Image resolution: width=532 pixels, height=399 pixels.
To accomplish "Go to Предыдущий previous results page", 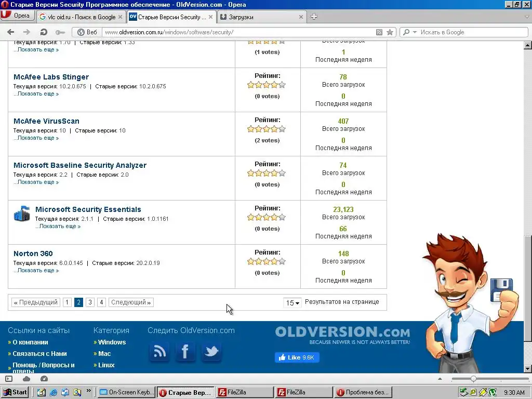I will click(36, 302).
